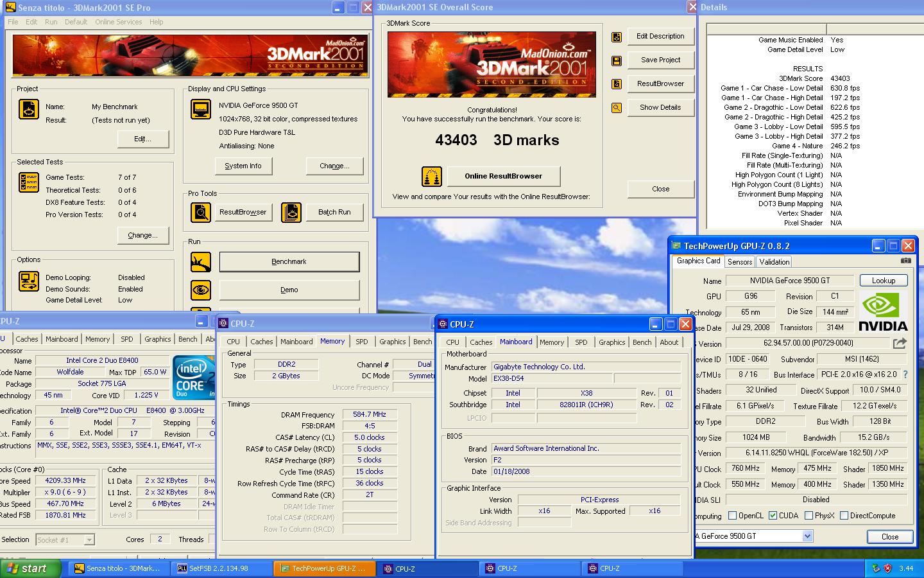The height and width of the screenshot is (578, 924).
Task: Open the Run menu in 3DMark
Action: [x=51, y=22]
